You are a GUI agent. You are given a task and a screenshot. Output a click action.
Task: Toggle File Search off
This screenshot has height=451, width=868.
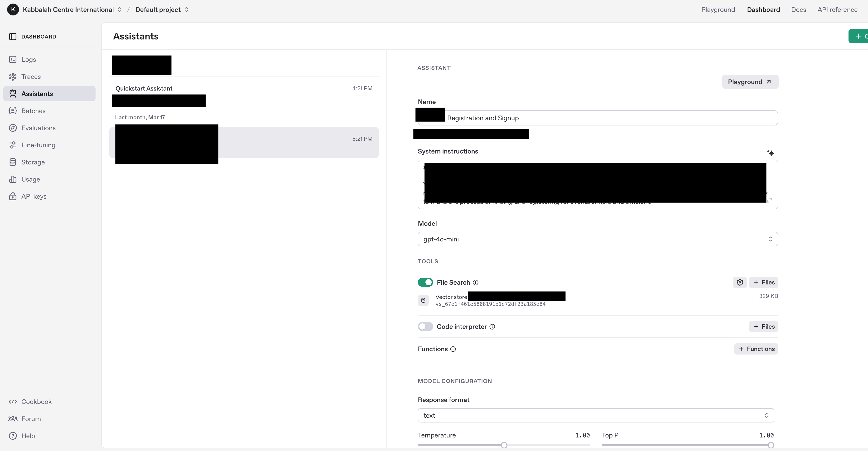(425, 282)
